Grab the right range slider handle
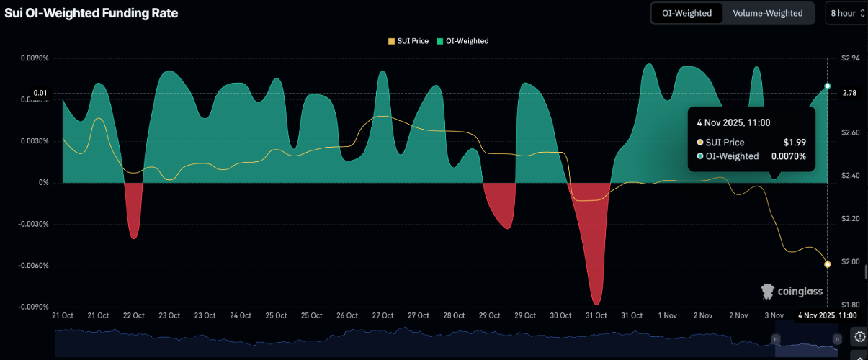This screenshot has height=360, width=868. coord(837,338)
